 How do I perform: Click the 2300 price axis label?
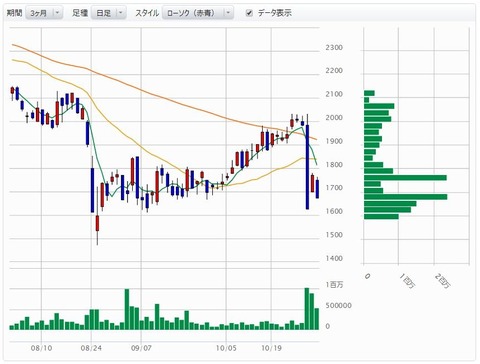click(334, 48)
